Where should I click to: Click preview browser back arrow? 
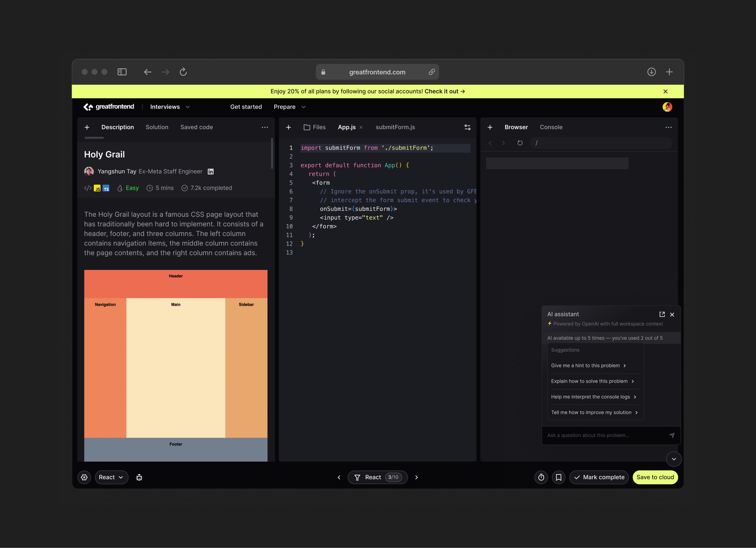click(490, 143)
